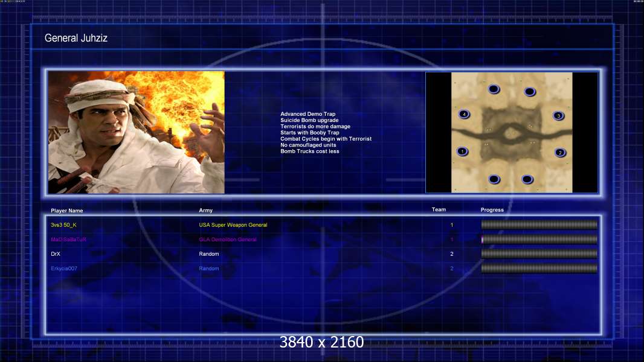Choose start position 3 marker on the map
644x362 pixels.
coord(559,116)
